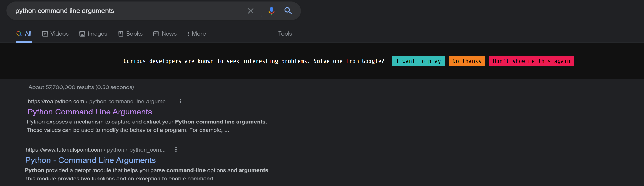Click the realpython result description snippet
Viewport: 644px width, 186px height.
147,126
